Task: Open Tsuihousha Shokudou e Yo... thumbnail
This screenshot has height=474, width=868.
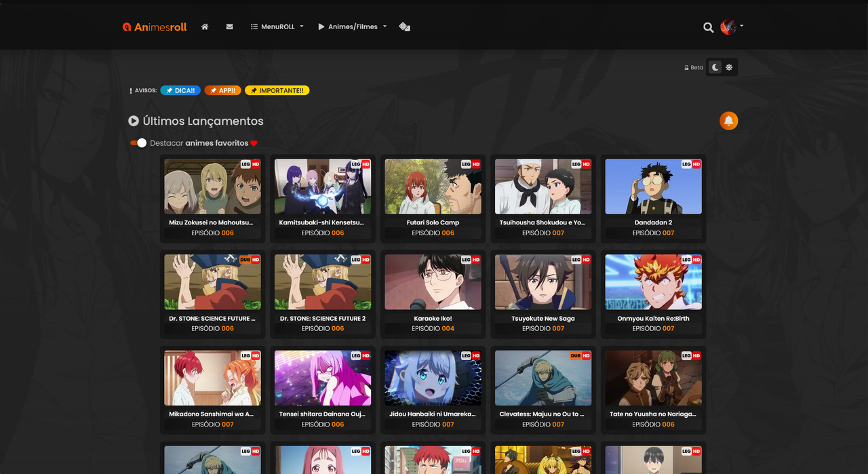Action: (x=543, y=186)
